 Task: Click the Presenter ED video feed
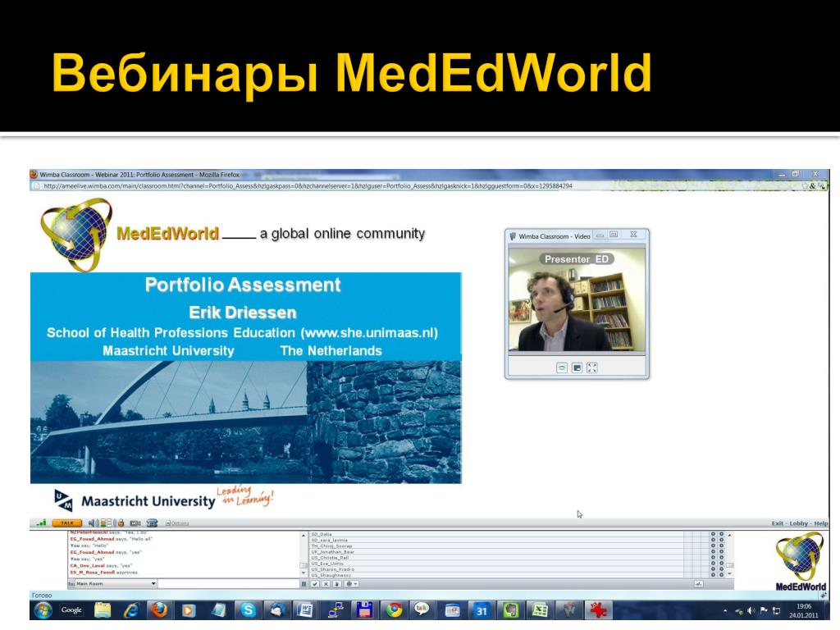click(x=577, y=300)
